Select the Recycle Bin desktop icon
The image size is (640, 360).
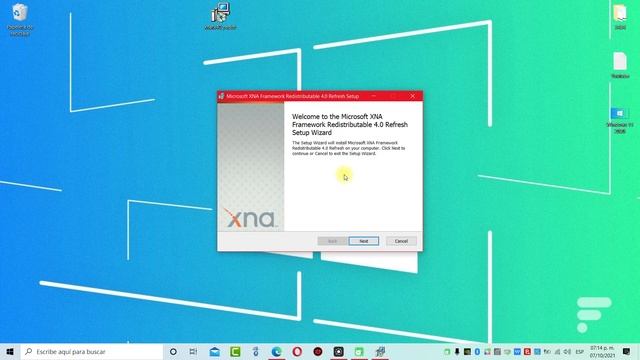tap(20, 19)
